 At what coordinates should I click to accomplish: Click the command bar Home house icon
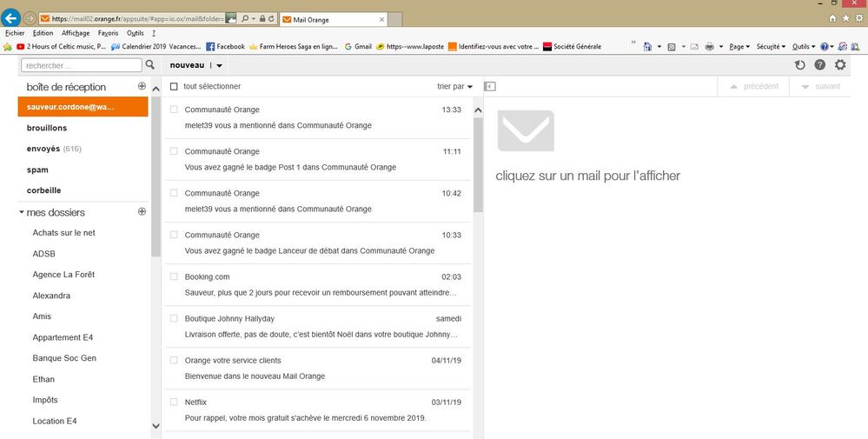pyautogui.click(x=647, y=46)
